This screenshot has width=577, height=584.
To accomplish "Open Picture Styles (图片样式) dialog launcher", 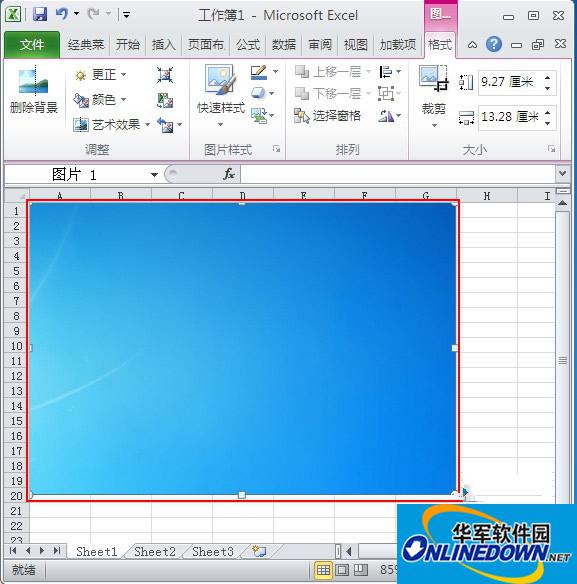I will tap(276, 149).
